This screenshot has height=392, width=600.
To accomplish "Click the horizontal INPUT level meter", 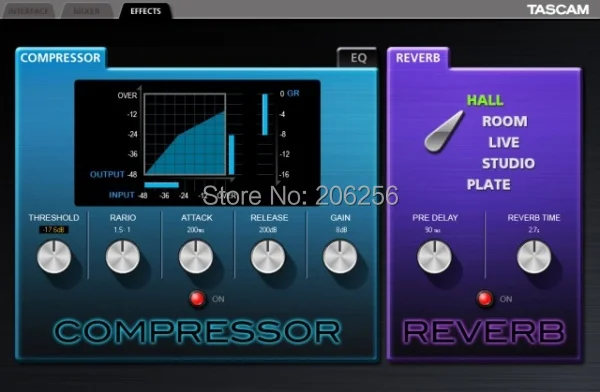I will 161,185.
